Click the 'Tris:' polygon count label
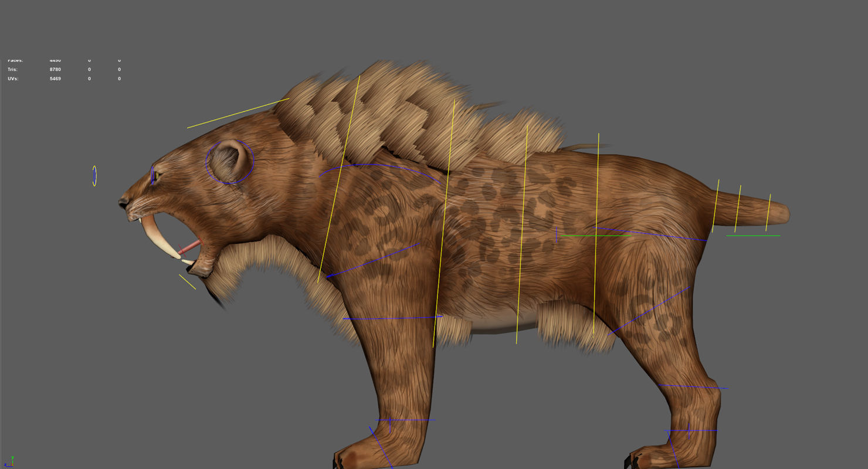 point(13,69)
